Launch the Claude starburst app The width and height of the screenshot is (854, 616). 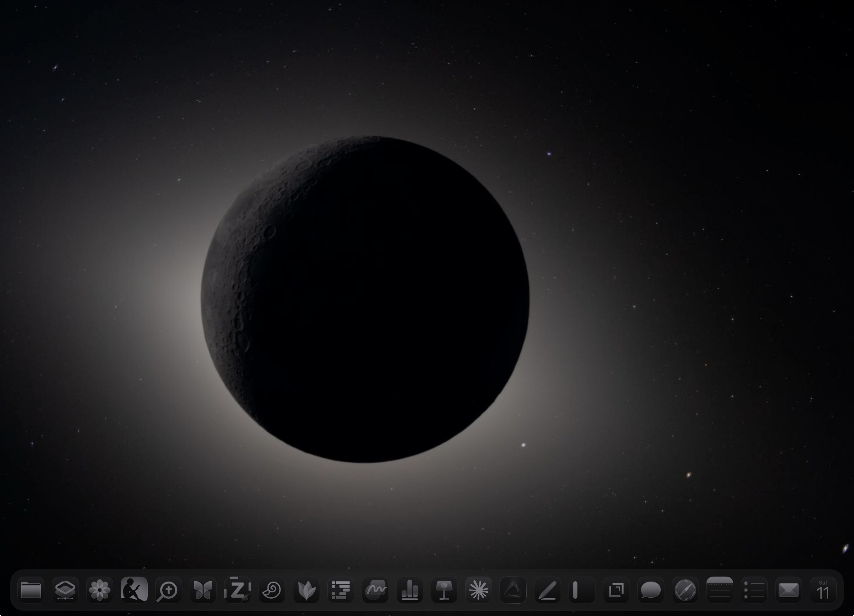(479, 590)
